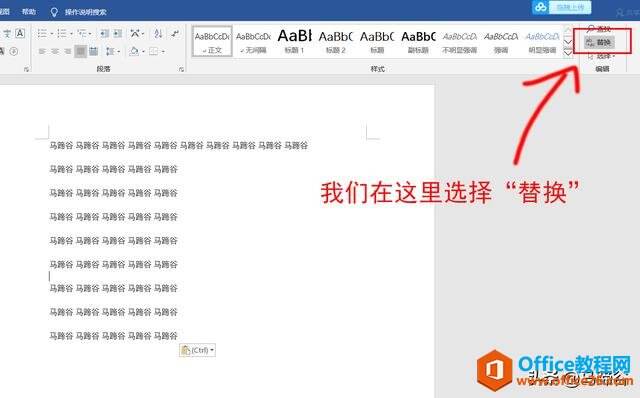Open the Help (帮助) ribbon tab
The image size is (640, 398).
click(x=29, y=12)
